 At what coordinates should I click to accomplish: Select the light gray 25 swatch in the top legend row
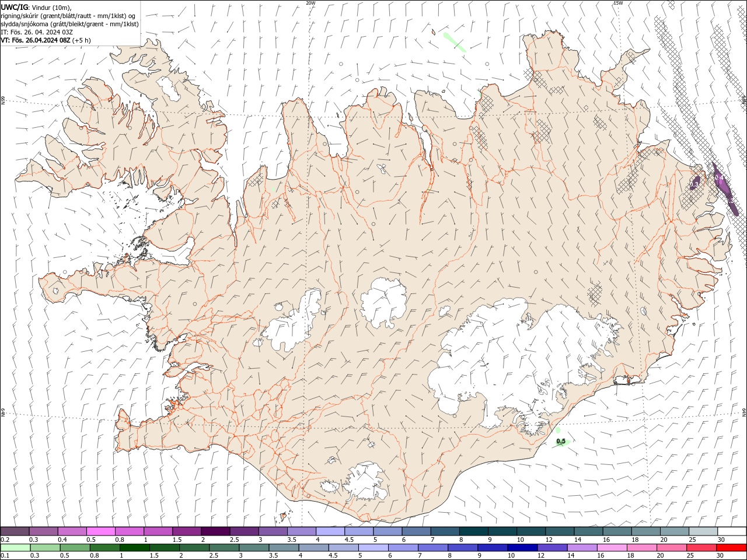pos(703,531)
